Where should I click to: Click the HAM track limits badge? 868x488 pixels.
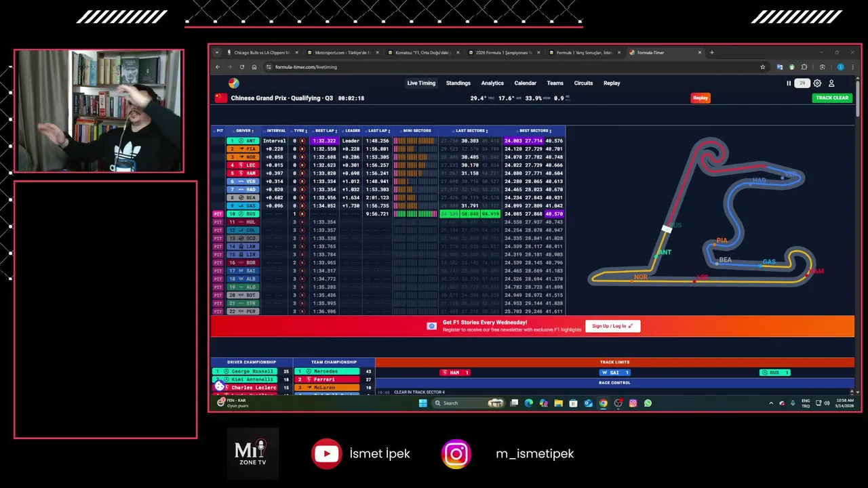click(454, 372)
